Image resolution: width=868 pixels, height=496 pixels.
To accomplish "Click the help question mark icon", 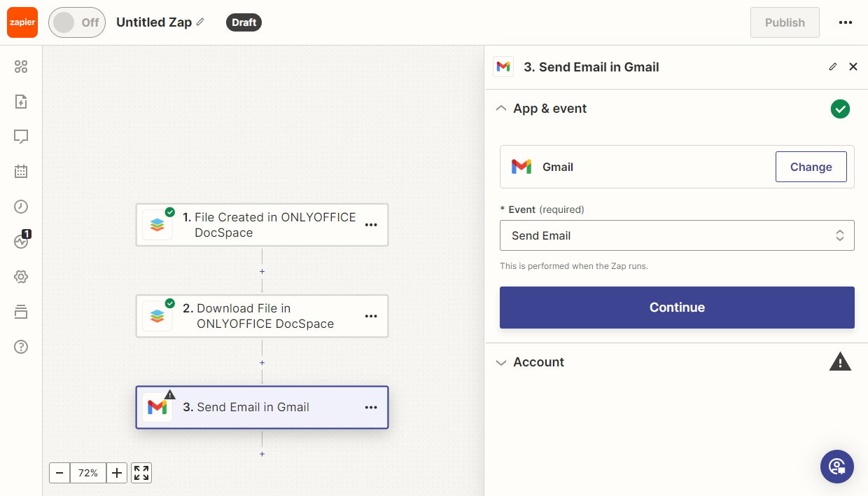I will tap(21, 347).
